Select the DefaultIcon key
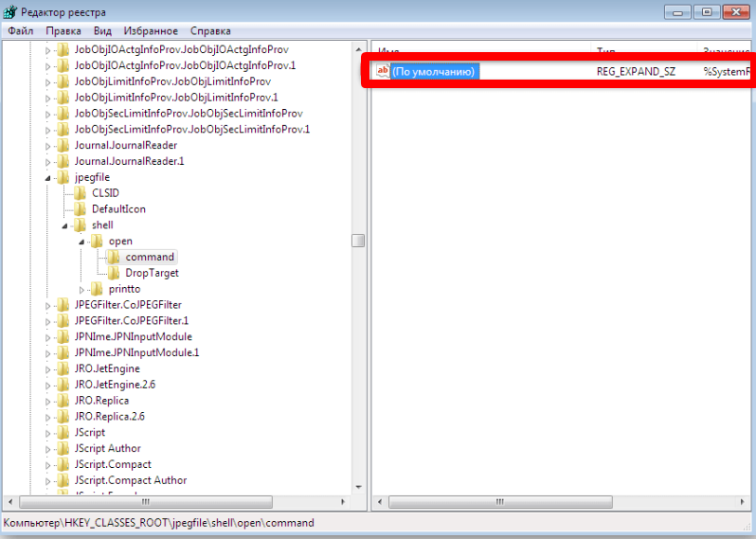This screenshot has width=756, height=539. pos(118,209)
